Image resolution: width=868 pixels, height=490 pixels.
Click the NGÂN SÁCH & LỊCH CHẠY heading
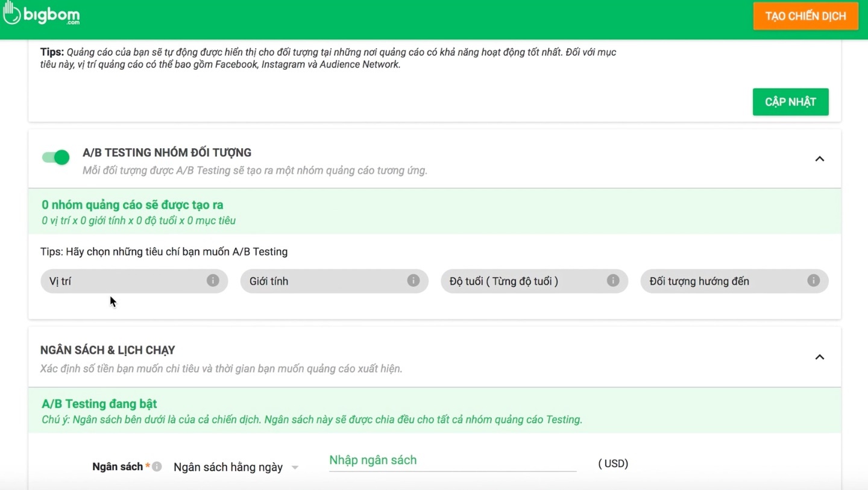click(108, 350)
